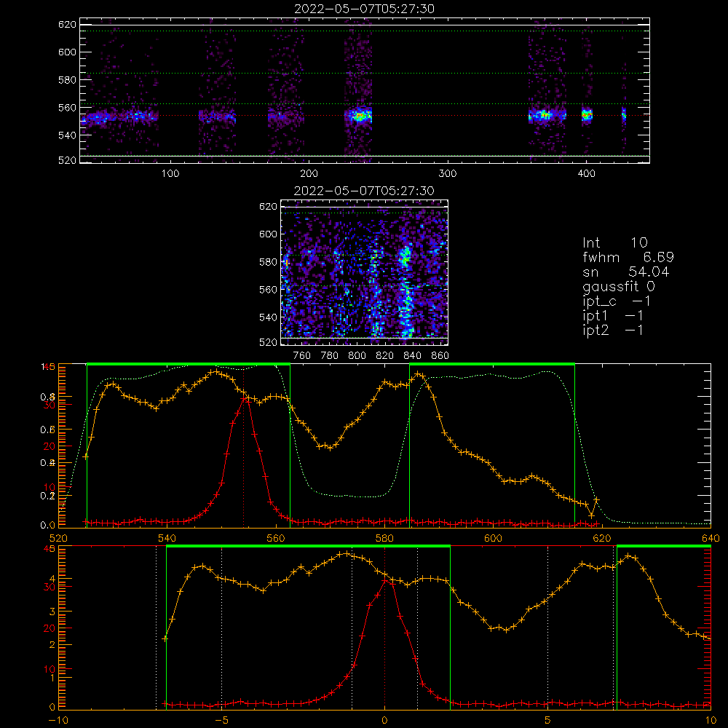The height and width of the screenshot is (728, 728).
Task: Click the right thick green bar atop the 520–640 plot
Action: (492, 364)
